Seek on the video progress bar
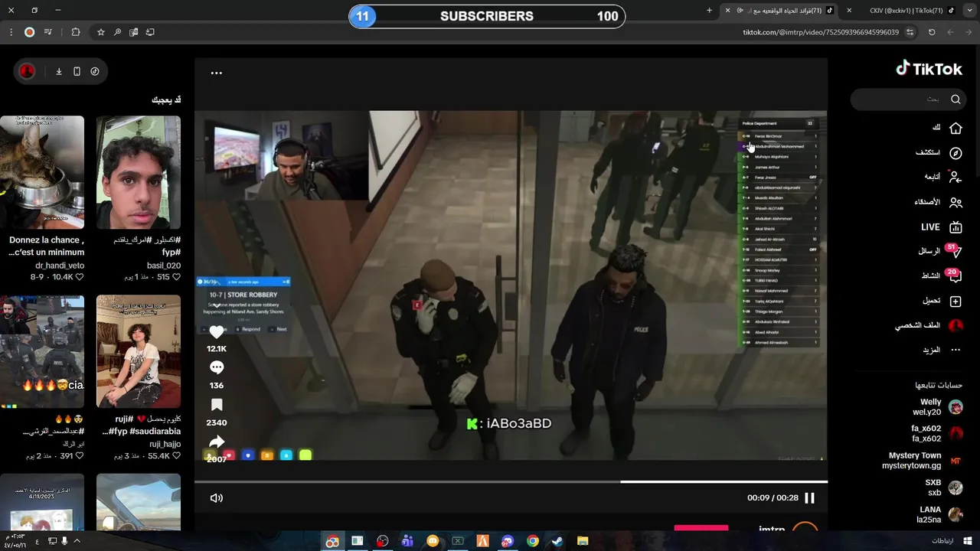Screen dimensions: 980x551 (x=511, y=481)
